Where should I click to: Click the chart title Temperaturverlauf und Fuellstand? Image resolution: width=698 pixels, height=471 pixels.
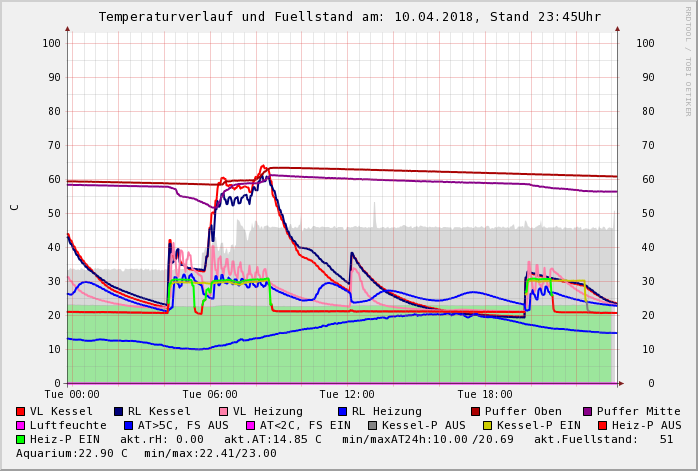pos(349,17)
